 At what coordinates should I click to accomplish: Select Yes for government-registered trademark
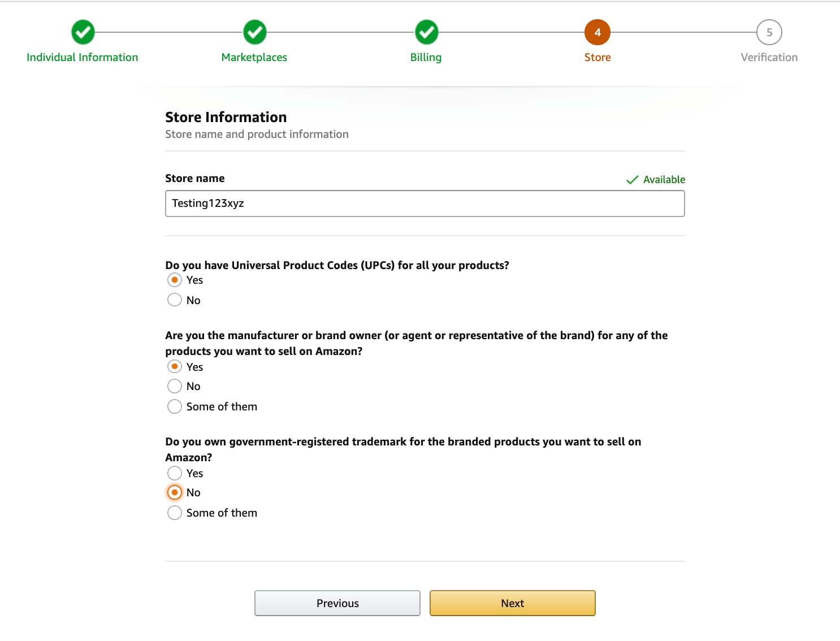click(x=175, y=473)
